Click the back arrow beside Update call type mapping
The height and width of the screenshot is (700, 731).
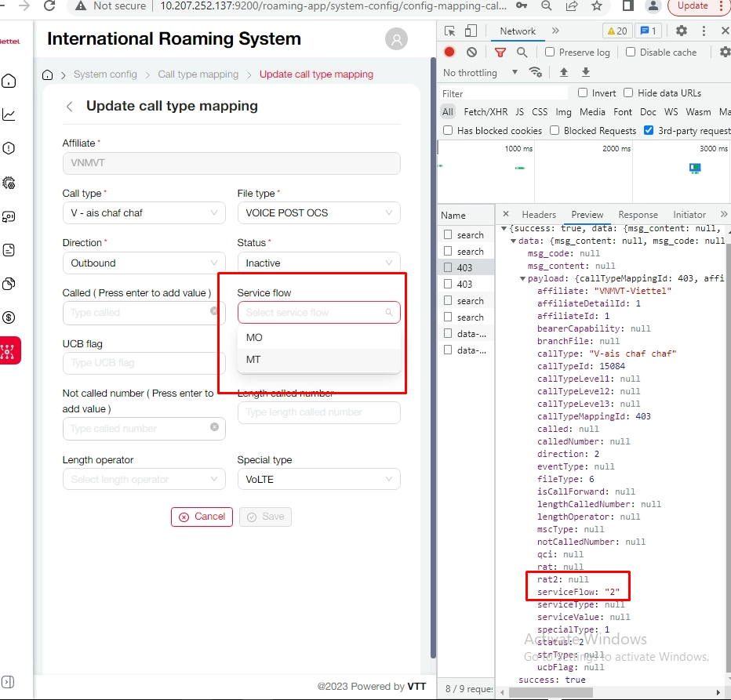point(70,107)
